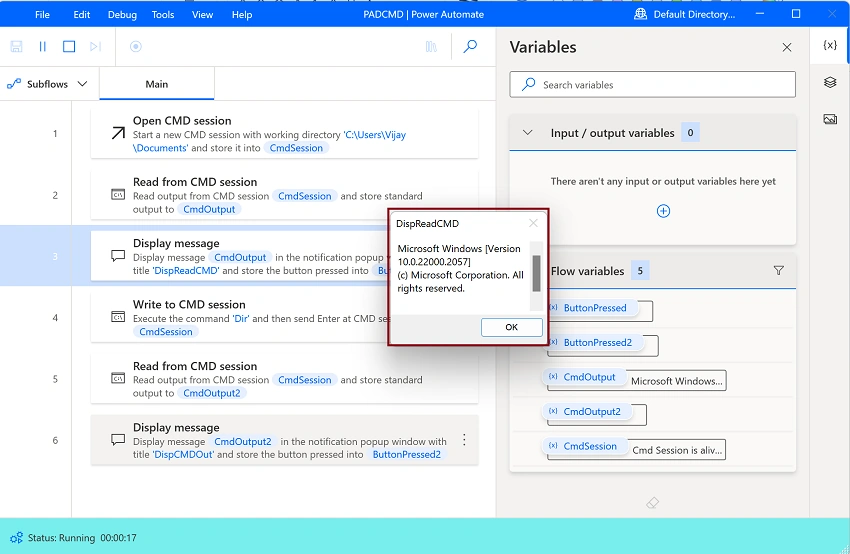Viewport: 850px width, 554px height.
Task: Click the action 3 message bubble icon
Action: pos(118,256)
